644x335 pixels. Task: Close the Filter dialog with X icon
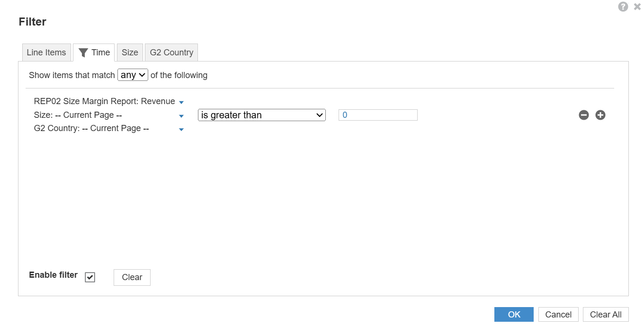tap(637, 7)
